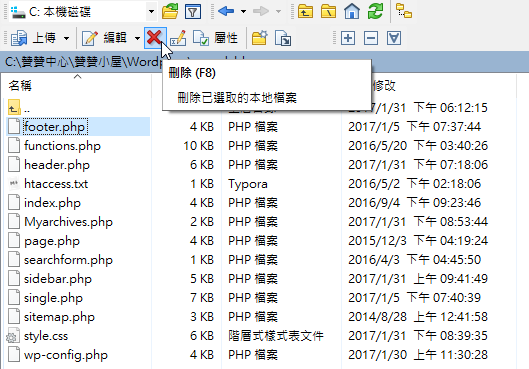529x369 pixels.
Task: Click the red X delete icon
Action: click(155, 38)
